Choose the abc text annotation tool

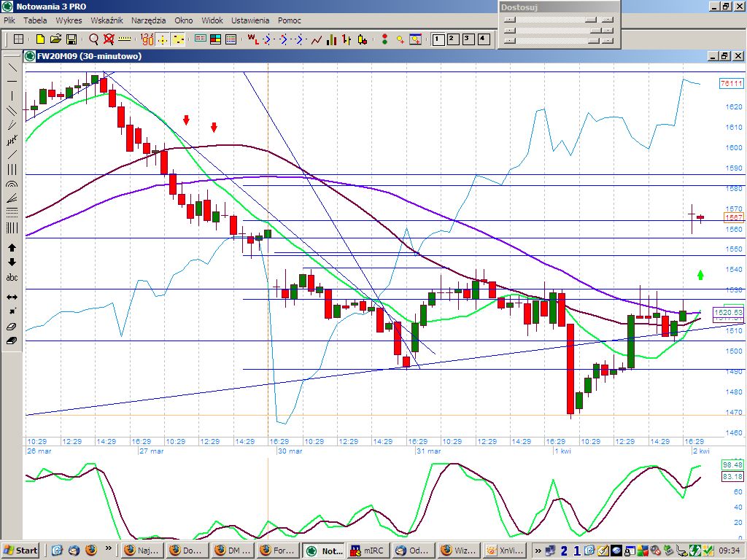point(12,278)
